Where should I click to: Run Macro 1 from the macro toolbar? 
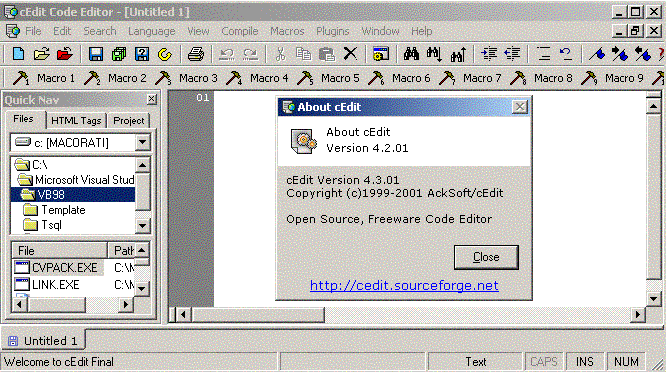click(x=44, y=78)
